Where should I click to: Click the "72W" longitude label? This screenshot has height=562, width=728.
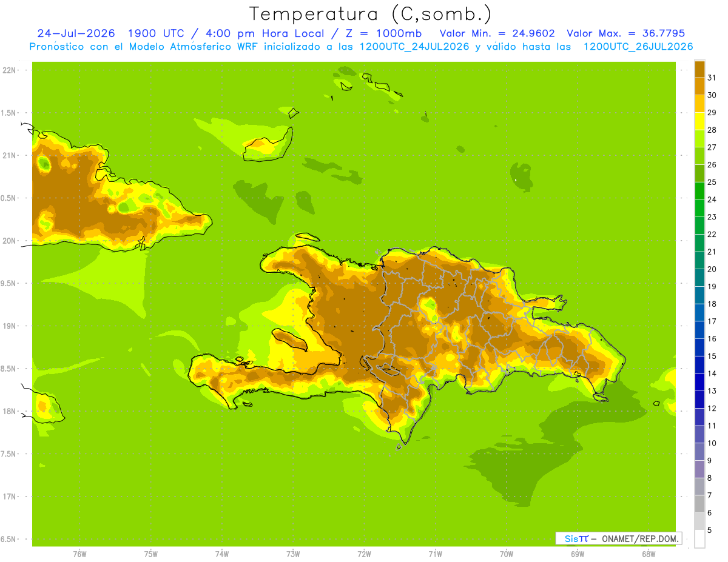tap(364, 554)
